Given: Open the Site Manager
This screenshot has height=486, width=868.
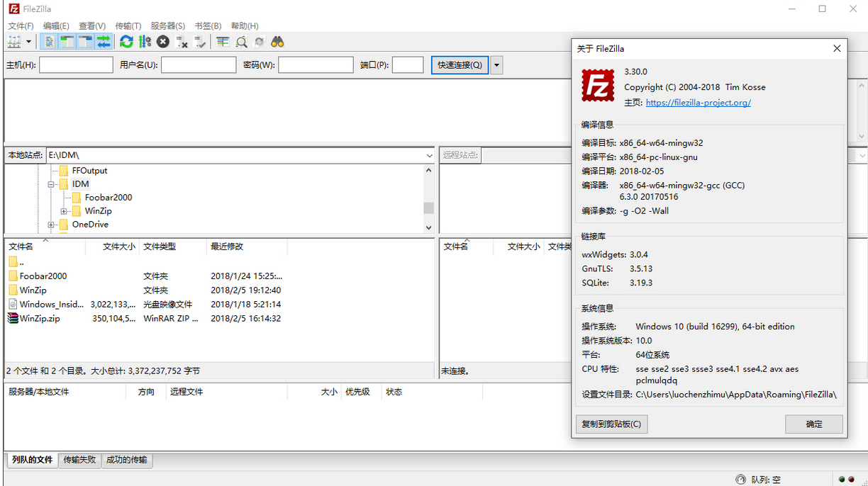Looking at the screenshot, I should 13,41.
